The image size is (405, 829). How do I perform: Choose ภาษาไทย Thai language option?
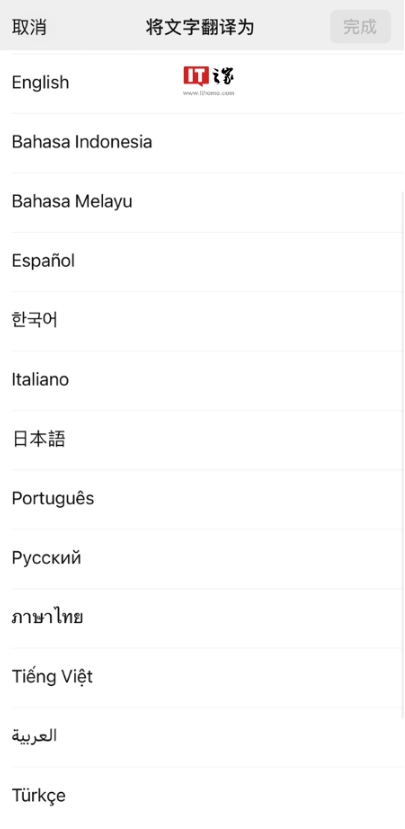click(x=202, y=618)
